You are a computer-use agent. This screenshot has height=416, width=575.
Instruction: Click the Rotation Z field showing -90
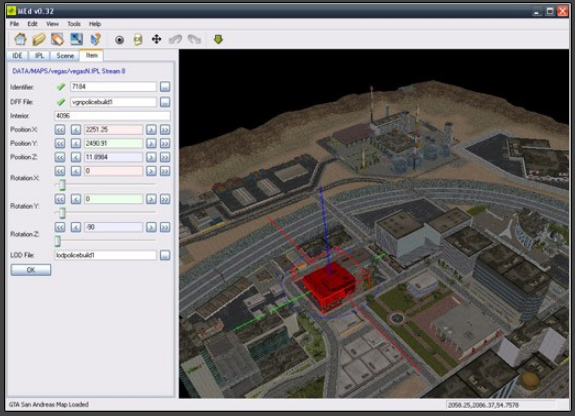coord(113,227)
